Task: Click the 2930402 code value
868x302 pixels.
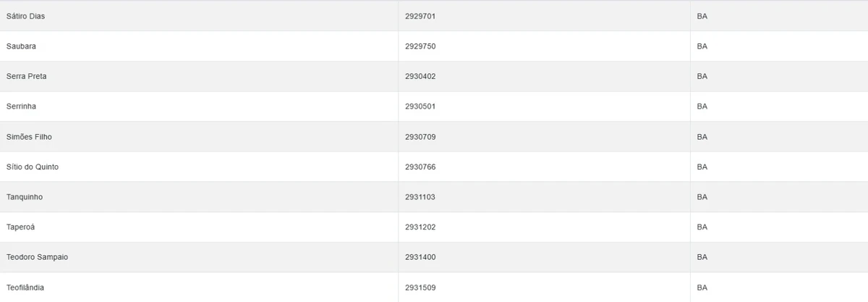Action: click(x=420, y=77)
